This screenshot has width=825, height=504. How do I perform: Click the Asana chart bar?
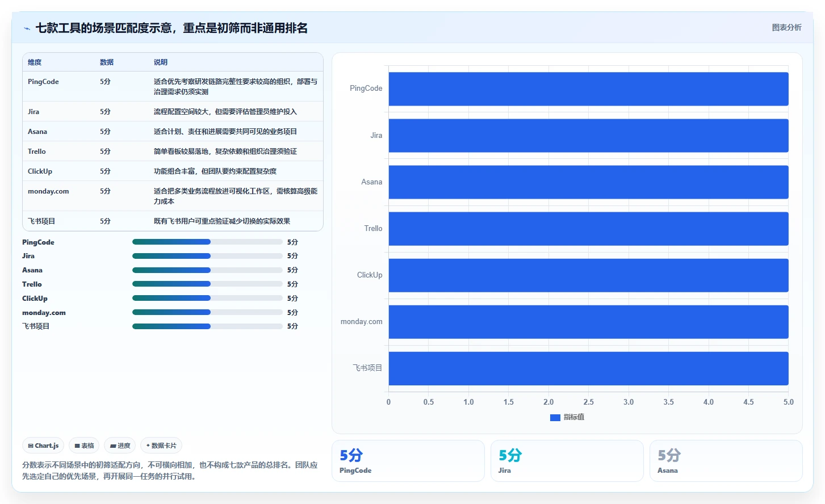coord(588,182)
